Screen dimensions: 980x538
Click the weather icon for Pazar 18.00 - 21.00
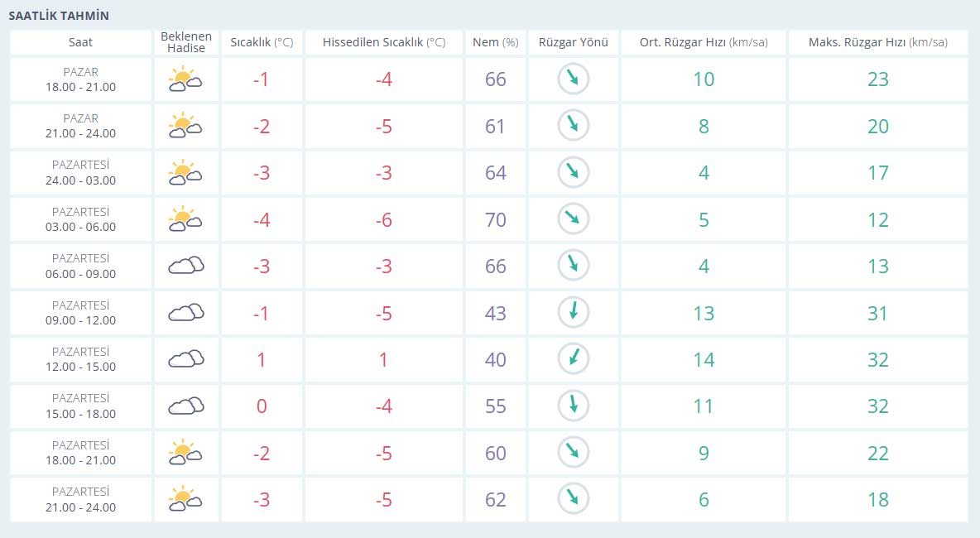(x=185, y=80)
